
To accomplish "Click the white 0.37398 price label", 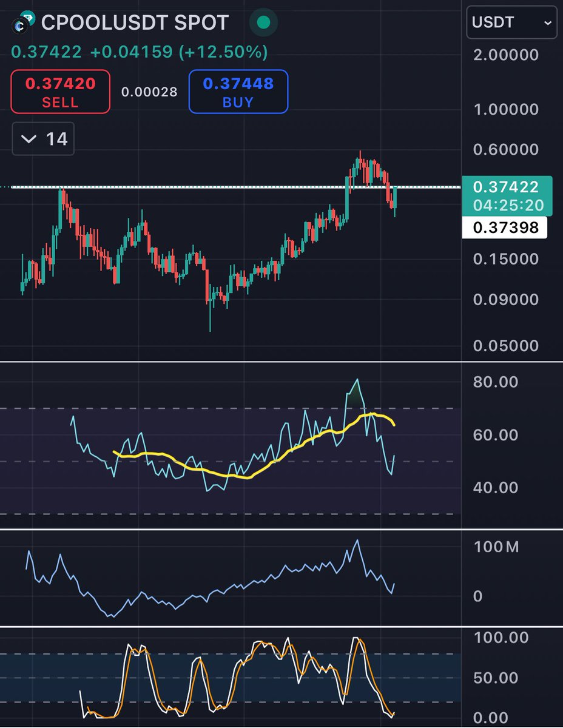I will 505,227.
